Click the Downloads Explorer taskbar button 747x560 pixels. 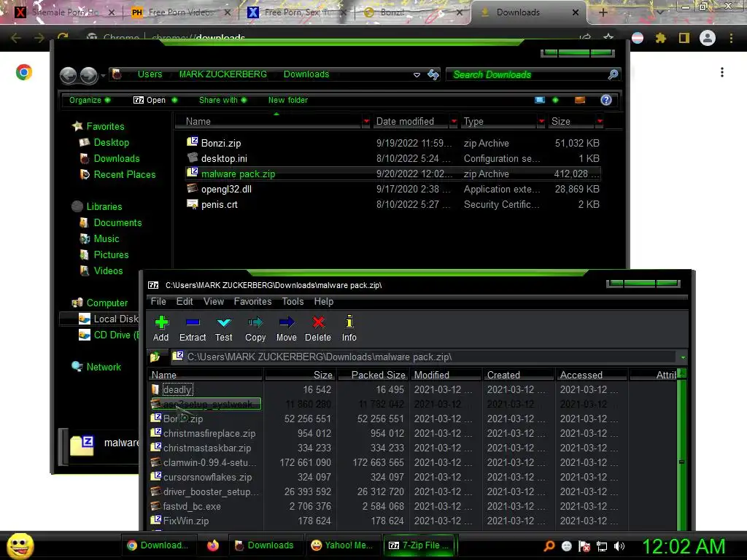pyautogui.click(x=264, y=545)
